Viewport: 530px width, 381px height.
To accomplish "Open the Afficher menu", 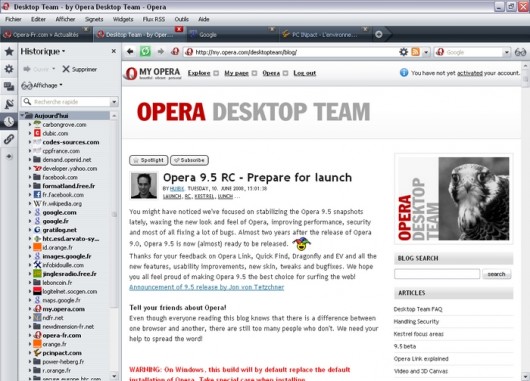I will click(65, 19).
